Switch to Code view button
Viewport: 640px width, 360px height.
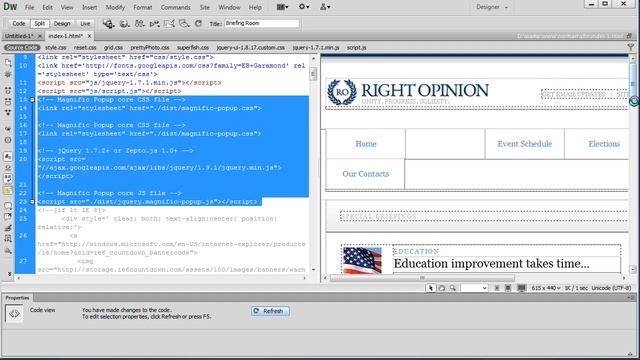(18, 24)
